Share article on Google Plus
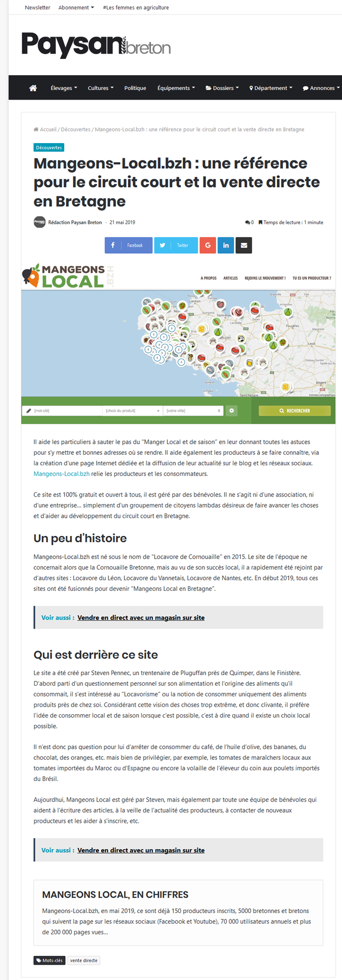This screenshot has height=980, width=342. coord(207,245)
